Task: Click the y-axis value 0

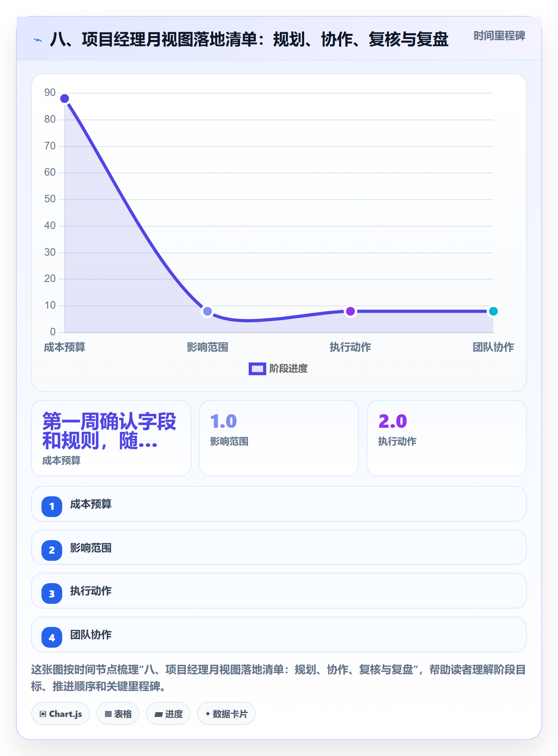Action: 53,332
